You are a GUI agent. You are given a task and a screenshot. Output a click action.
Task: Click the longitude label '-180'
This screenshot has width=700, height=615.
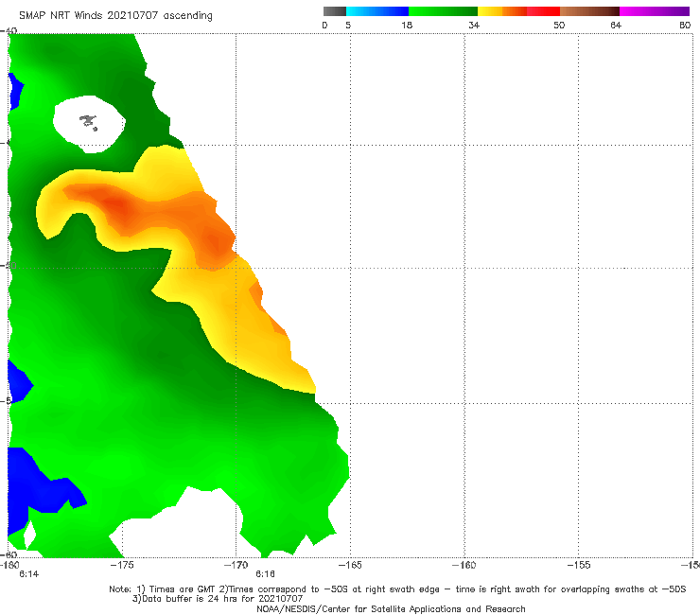9,565
